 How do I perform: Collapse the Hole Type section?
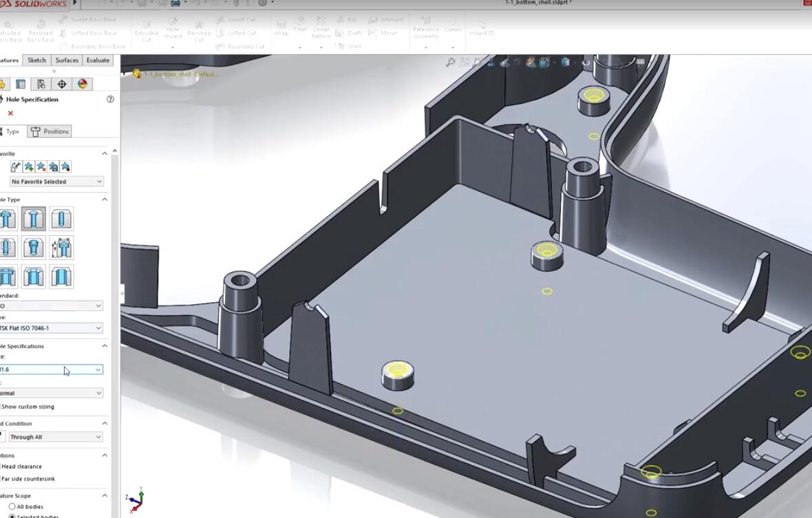105,199
